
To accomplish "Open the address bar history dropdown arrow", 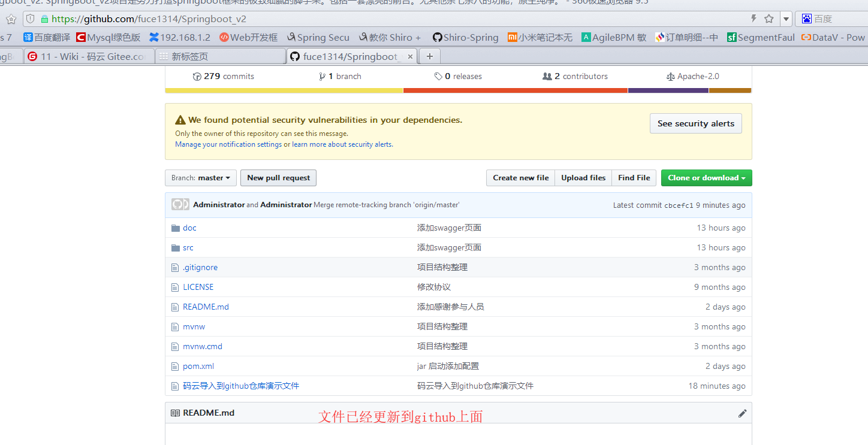I will (786, 19).
